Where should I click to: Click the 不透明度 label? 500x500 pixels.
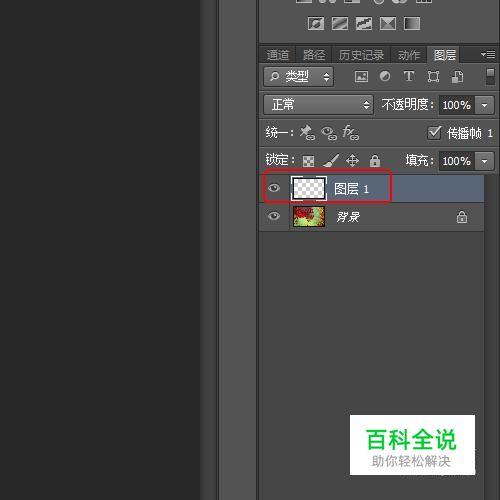click(x=408, y=105)
